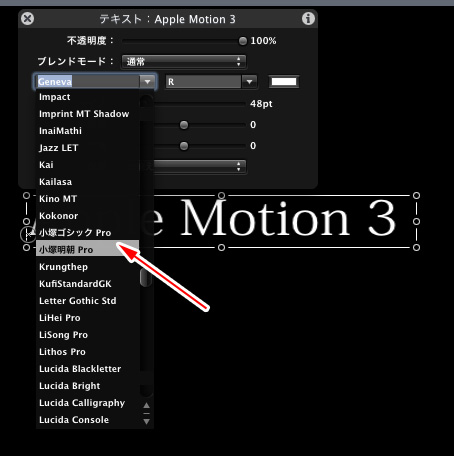Choose Jazz LET font
The height and width of the screenshot is (456, 454).
point(88,148)
